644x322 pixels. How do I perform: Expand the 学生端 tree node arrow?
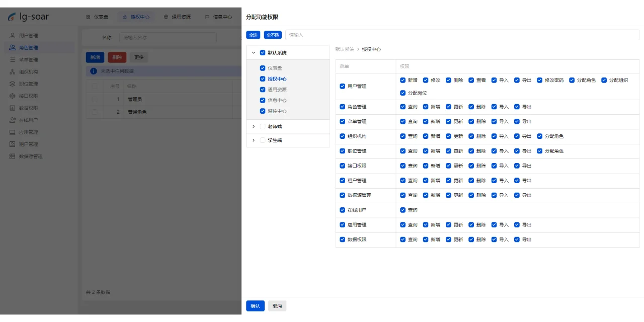point(254,140)
